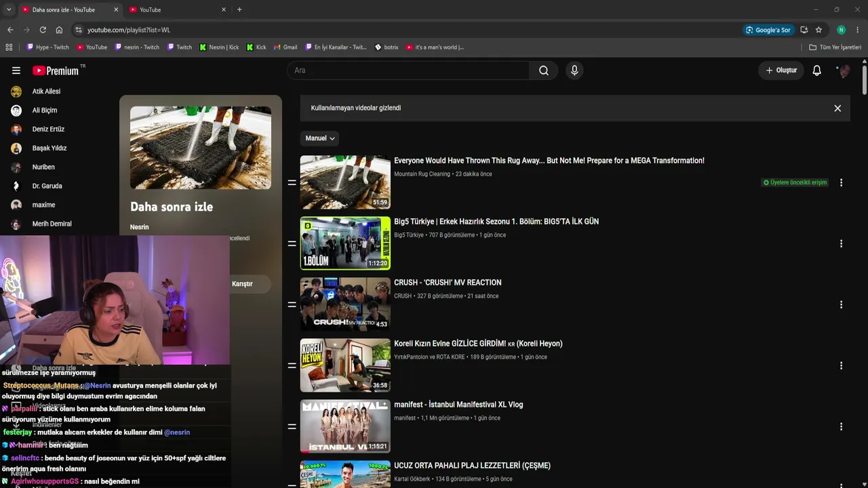868x488 pixels.
Task: Open the Gmail bookmark
Action: pos(285,47)
